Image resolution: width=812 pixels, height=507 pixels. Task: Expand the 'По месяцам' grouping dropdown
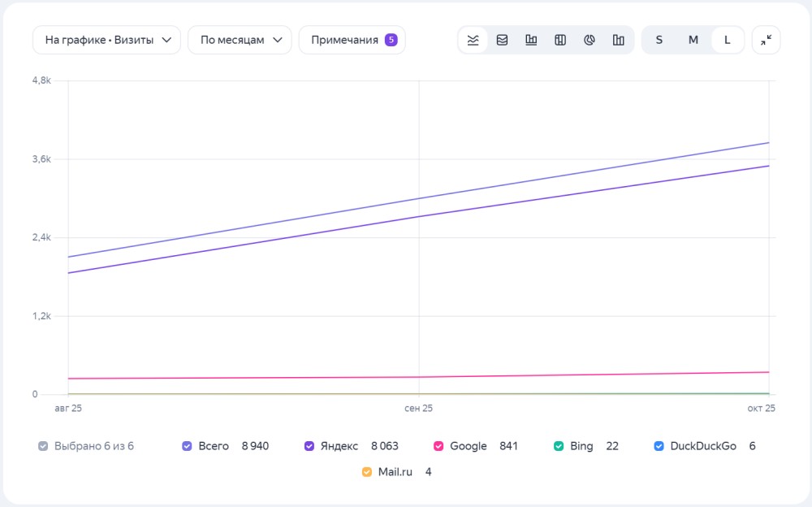click(240, 40)
